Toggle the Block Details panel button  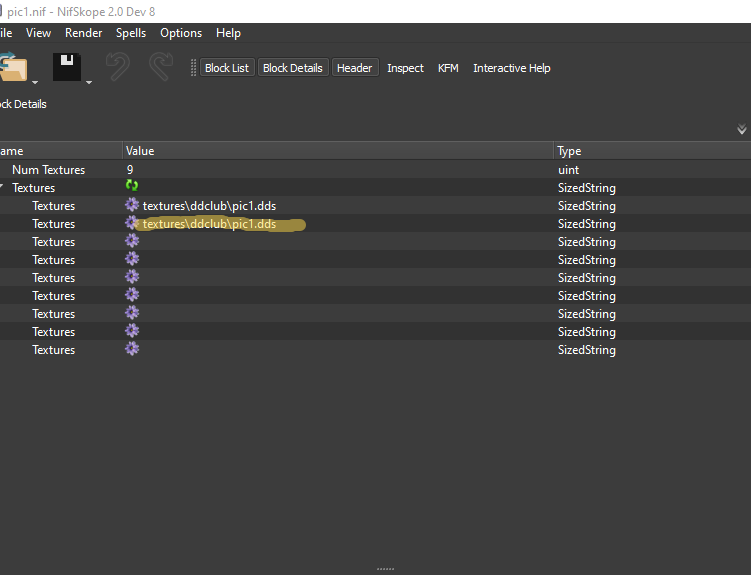pyautogui.click(x=292, y=68)
